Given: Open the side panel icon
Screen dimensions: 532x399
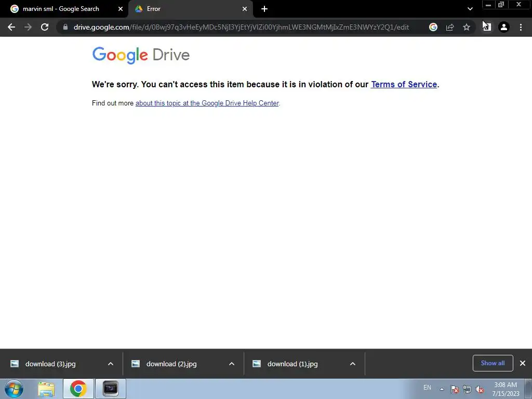Looking at the screenshot, I should pos(487,27).
